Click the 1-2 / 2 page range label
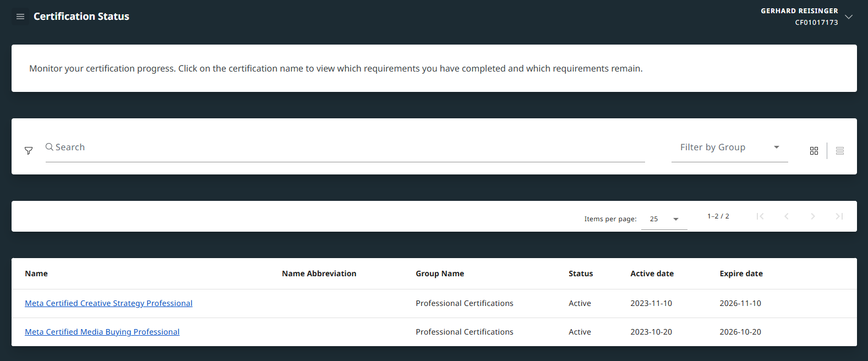The image size is (868, 361). coord(718,216)
